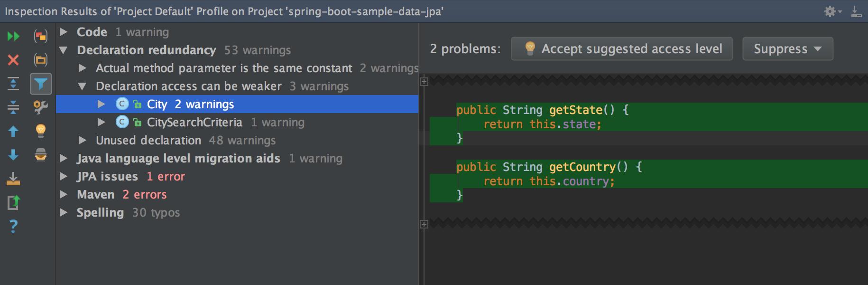Viewport: 868px width, 285px height.
Task: Open the Suppress dropdown
Action: [x=787, y=49]
